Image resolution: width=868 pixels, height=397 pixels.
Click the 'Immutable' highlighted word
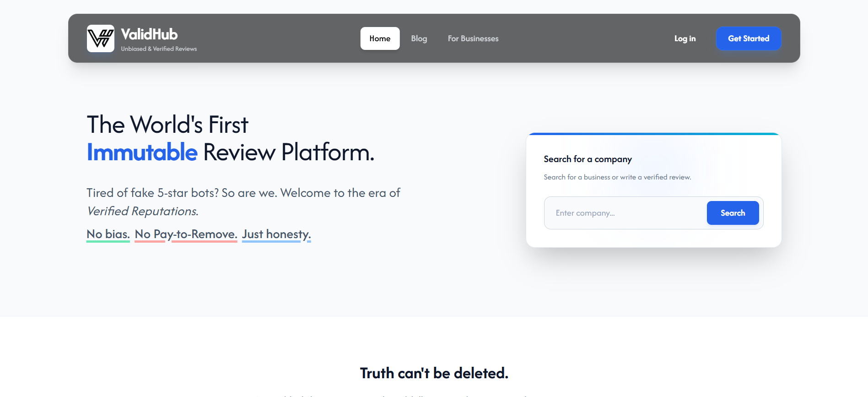[142, 152]
